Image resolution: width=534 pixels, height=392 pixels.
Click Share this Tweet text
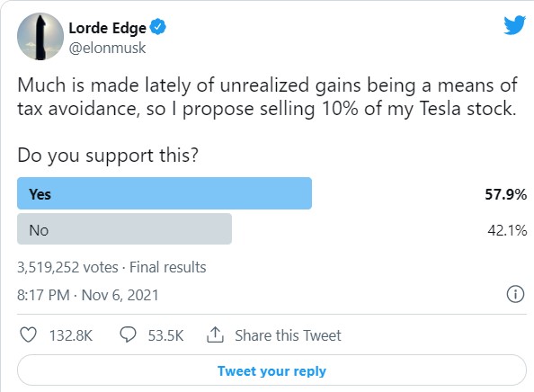click(288, 335)
